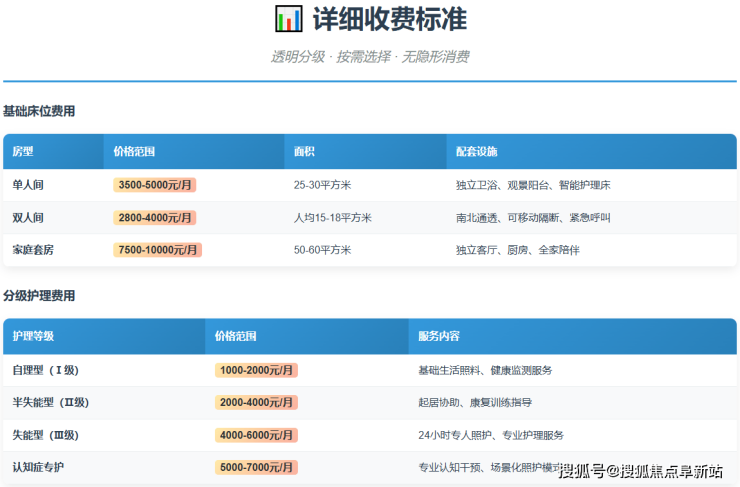740x487 pixels.
Task: Select the 单人间 room type cell
Action: coord(28,185)
